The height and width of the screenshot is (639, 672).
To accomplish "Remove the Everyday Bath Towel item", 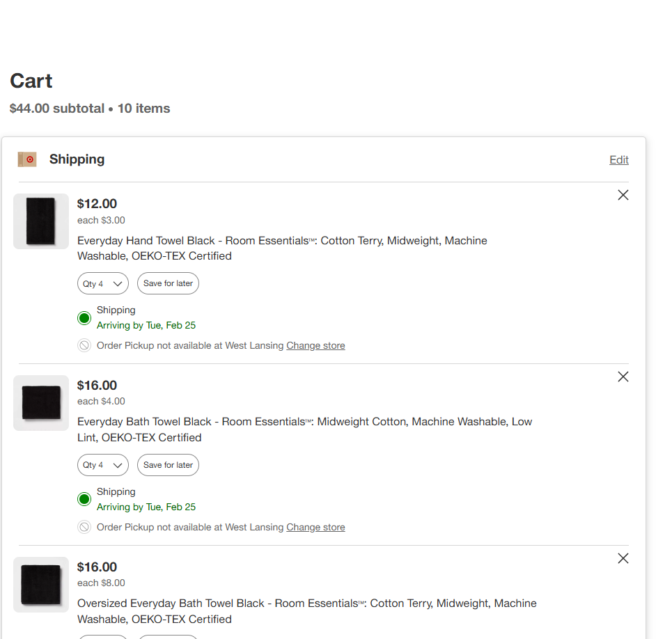I will coord(623,377).
